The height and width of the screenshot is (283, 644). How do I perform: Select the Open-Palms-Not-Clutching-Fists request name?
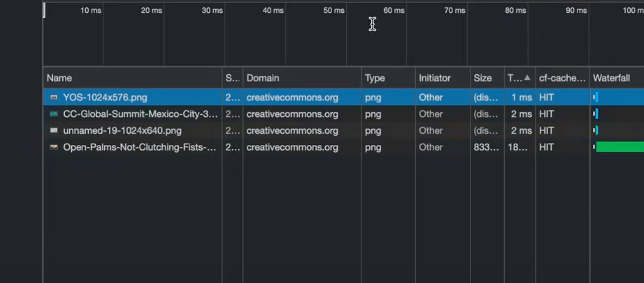point(139,147)
